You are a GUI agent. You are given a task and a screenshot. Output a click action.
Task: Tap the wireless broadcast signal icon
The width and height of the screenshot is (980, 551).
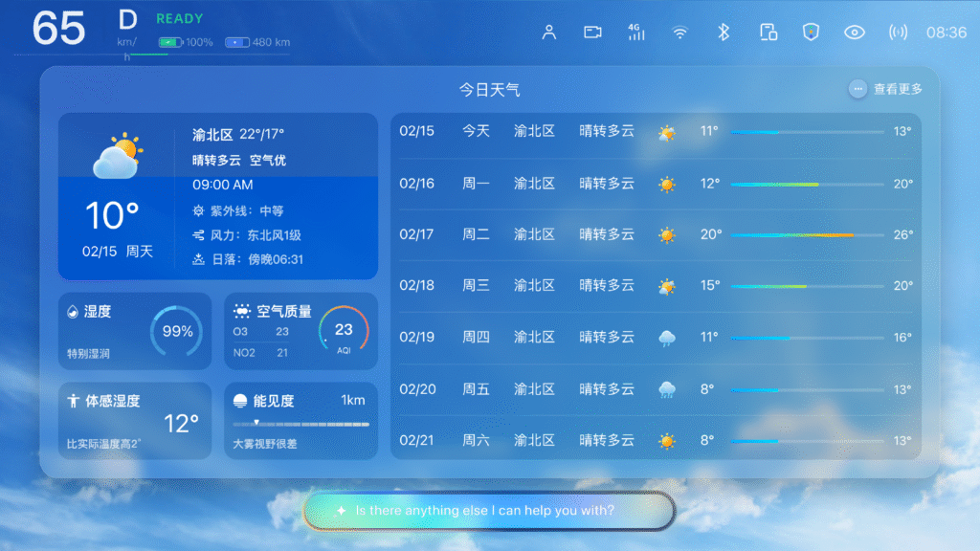(898, 33)
